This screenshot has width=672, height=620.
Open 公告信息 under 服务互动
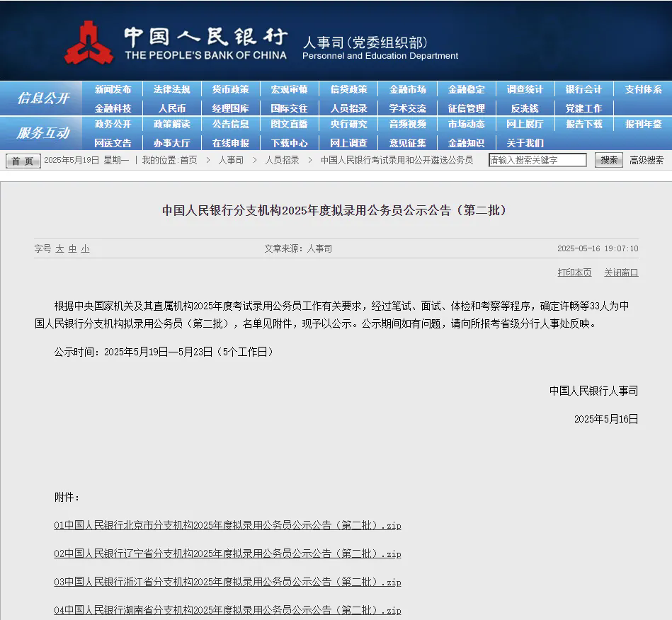click(231, 125)
